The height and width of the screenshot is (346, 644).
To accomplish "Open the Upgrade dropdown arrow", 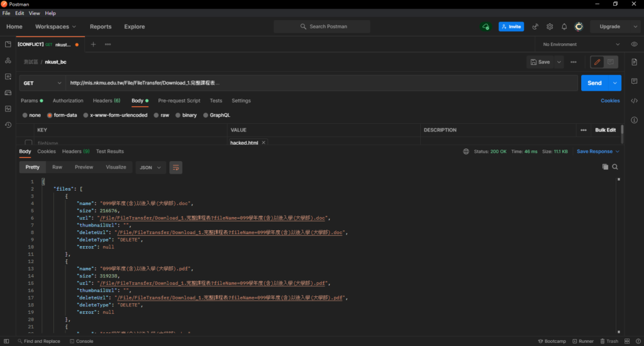I will (x=635, y=26).
